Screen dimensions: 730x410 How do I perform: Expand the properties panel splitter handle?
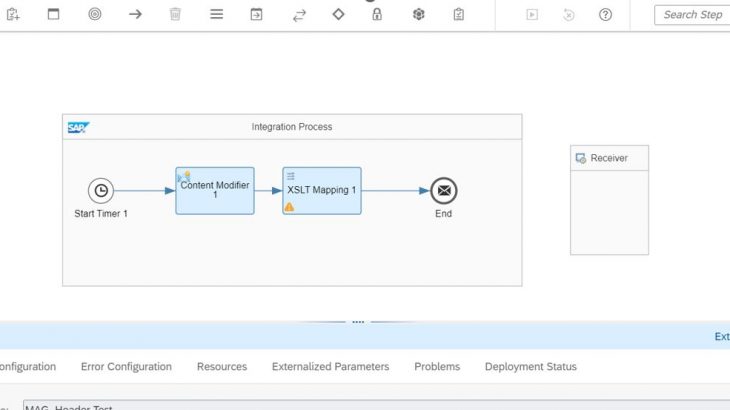(358, 322)
